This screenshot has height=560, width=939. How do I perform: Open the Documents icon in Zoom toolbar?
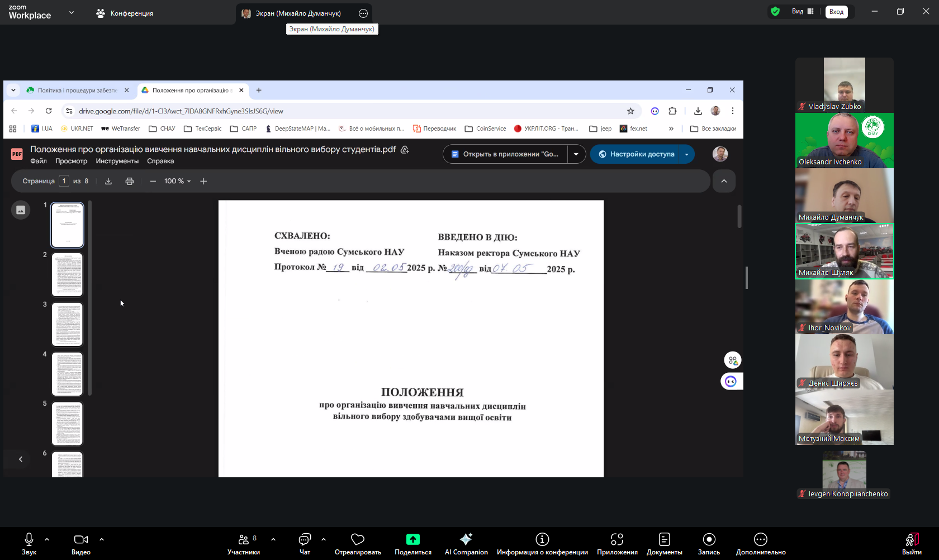click(664, 539)
